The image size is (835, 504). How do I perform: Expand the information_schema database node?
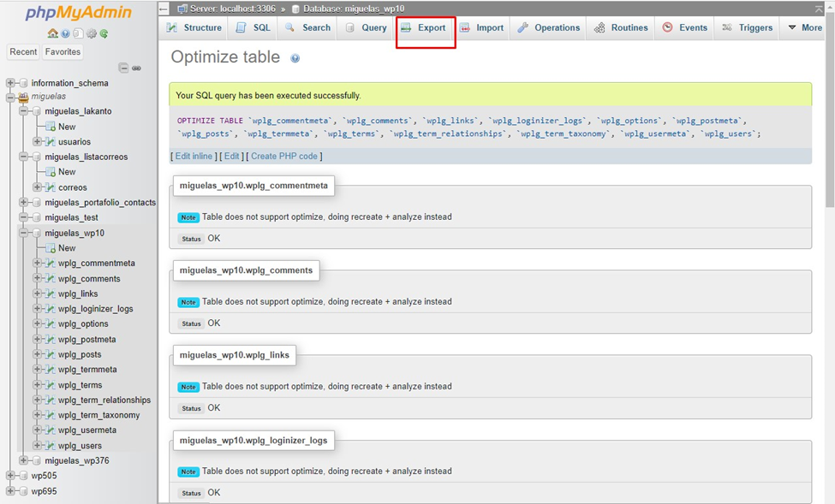point(10,83)
